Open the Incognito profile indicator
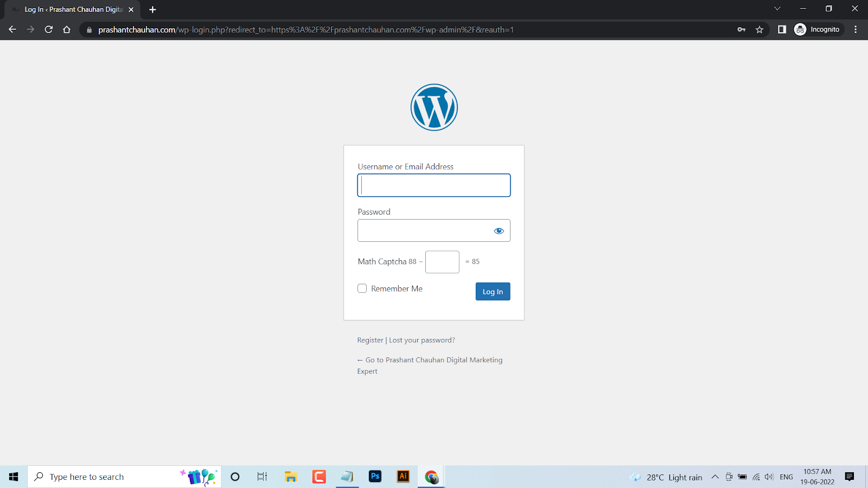This screenshot has height=488, width=868. [x=818, y=30]
